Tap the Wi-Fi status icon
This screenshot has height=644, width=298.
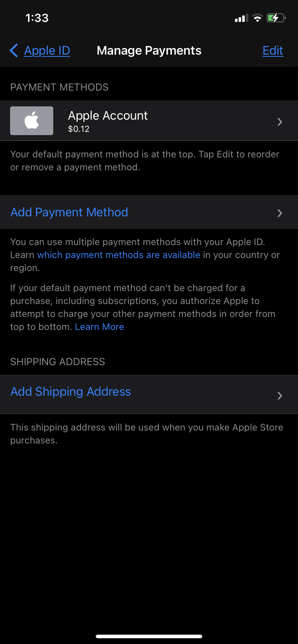(257, 18)
